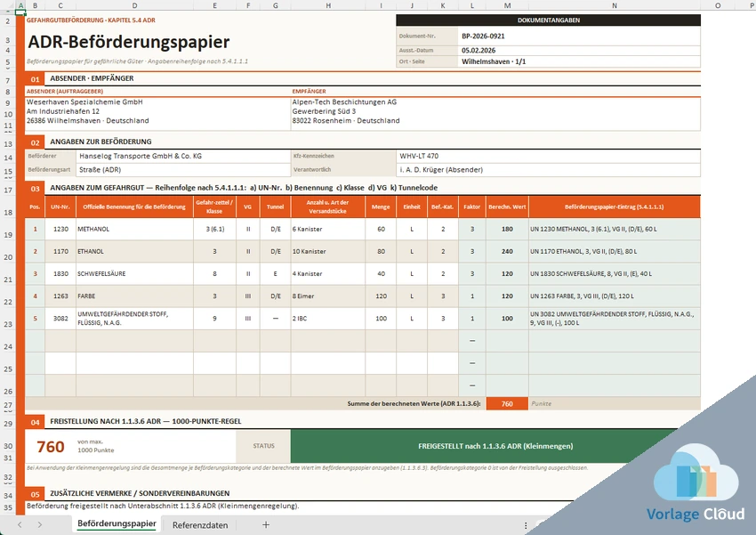Viewport: 756px width, 535px height.
Task: Click the Offizielle Benennung column heading
Action: point(134,207)
